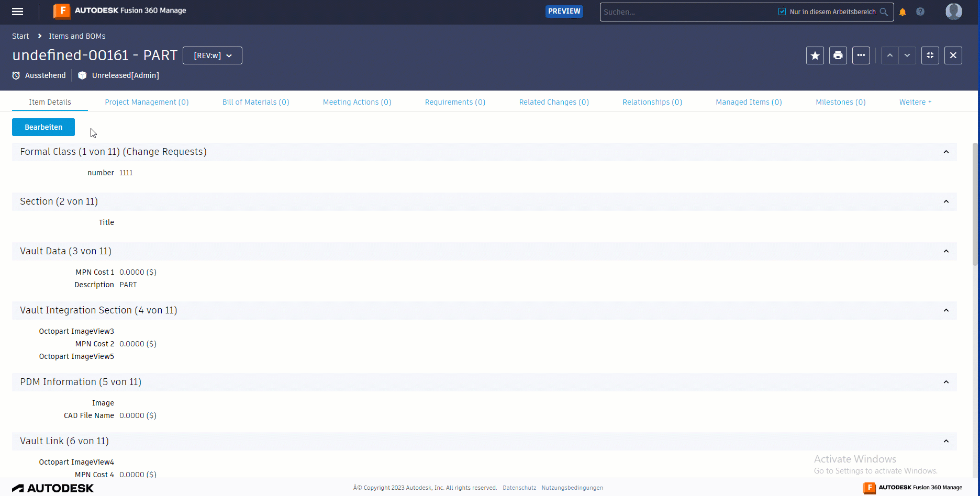Click the Autodesk footer logo

53,488
